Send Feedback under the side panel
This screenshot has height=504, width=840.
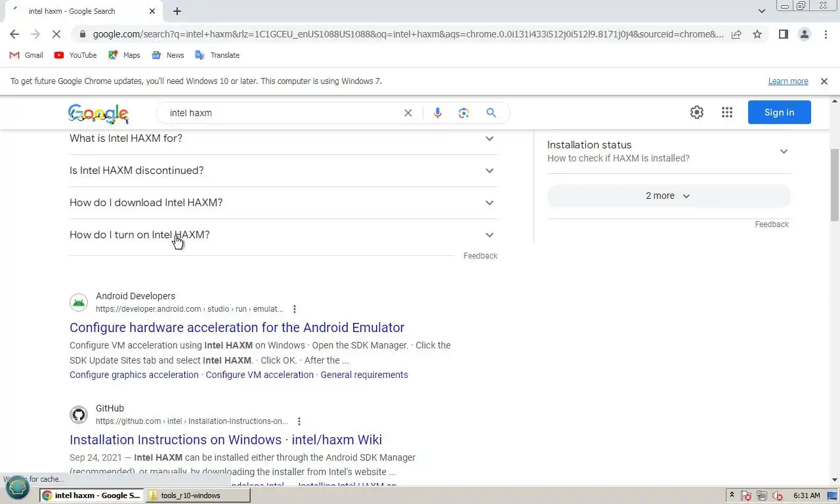point(772,224)
